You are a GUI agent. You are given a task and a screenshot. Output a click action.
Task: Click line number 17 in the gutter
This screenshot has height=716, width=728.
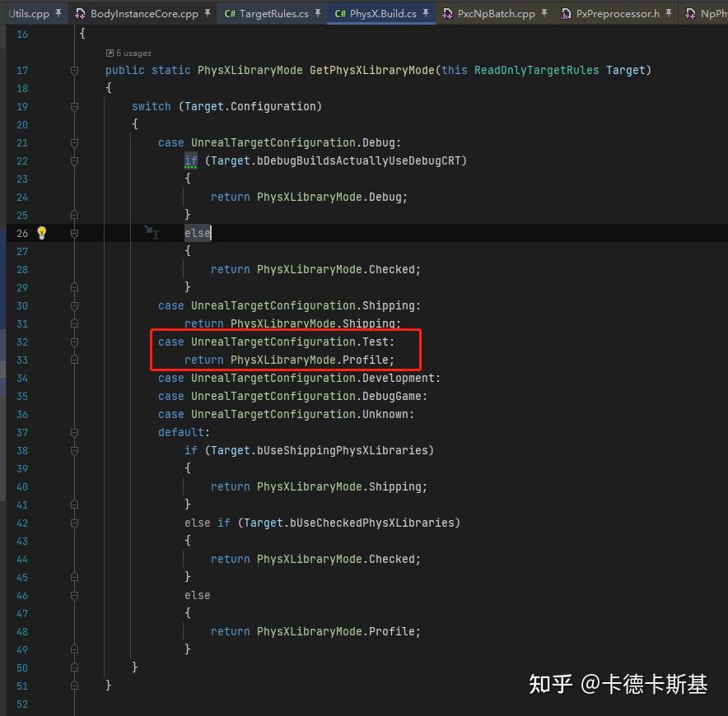22,70
